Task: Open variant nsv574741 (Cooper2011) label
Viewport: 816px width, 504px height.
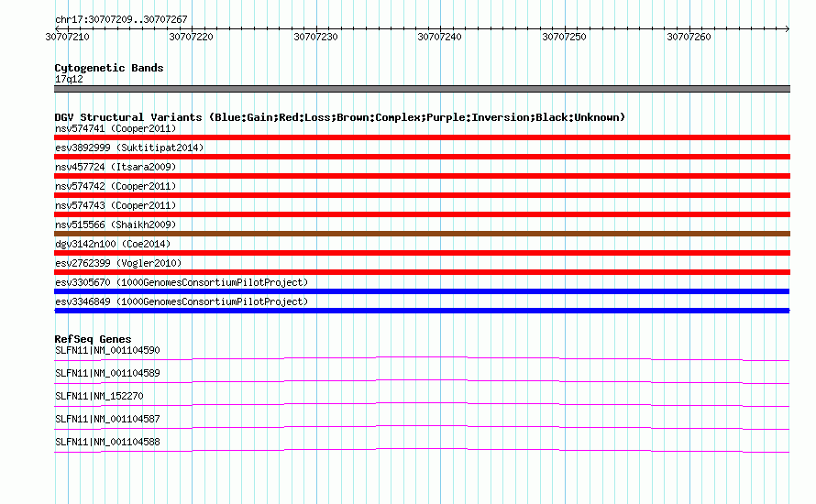Action: click(x=116, y=128)
